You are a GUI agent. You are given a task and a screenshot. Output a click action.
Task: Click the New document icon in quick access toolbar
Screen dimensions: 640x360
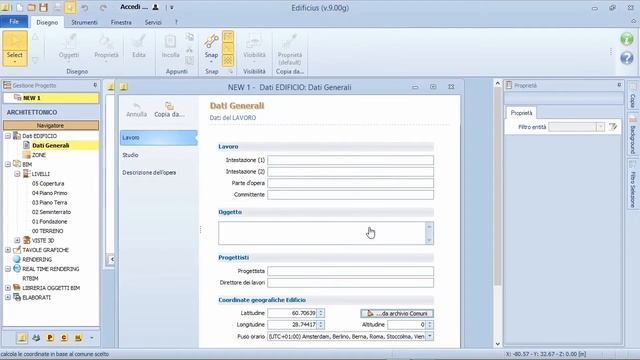19,7
